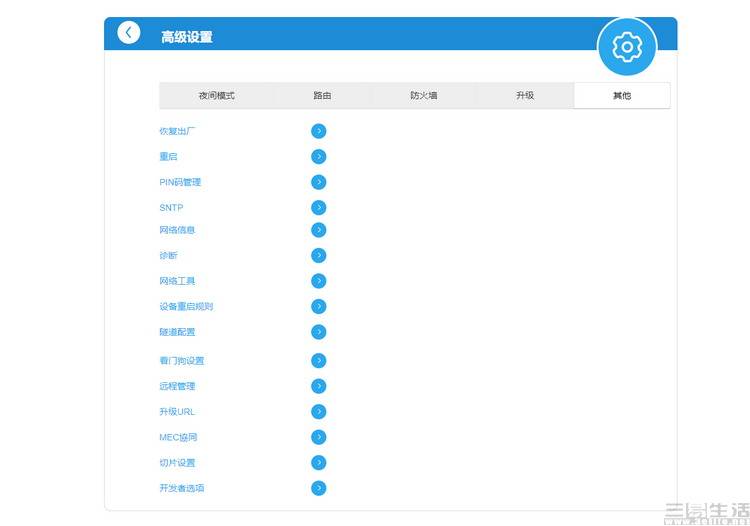Click the gear settings icon in header
This screenshot has width=750, height=526.
tap(627, 47)
